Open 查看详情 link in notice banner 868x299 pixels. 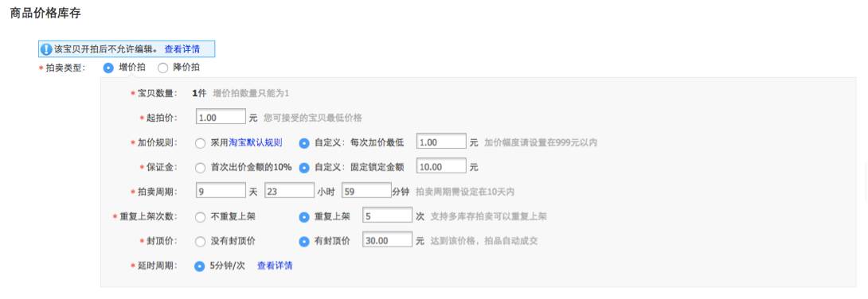pyautogui.click(x=182, y=49)
